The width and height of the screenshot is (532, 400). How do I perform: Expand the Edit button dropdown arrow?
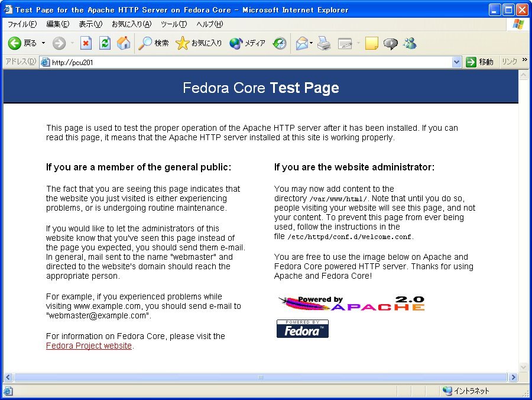tap(358, 43)
